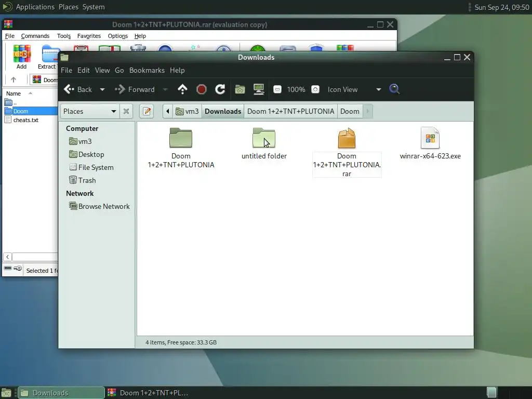532x399 pixels.
Task: Click WinRAR horizontal scrollbar left arrow
Action: coord(7,257)
